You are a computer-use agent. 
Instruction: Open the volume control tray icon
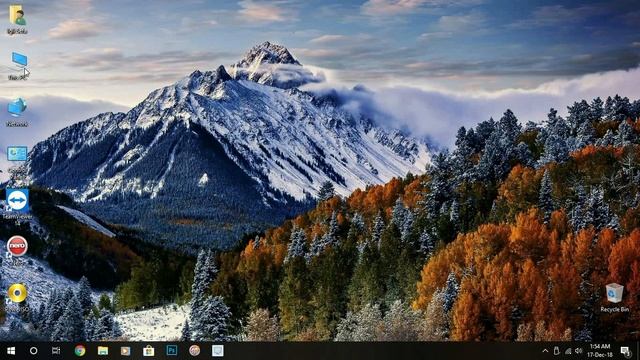coord(579,351)
